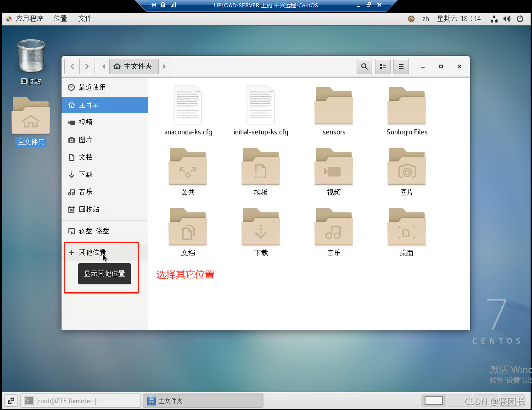This screenshot has height=410, width=532.
Task: Click the remote session signal-strength icon
Action: [x=173, y=5]
